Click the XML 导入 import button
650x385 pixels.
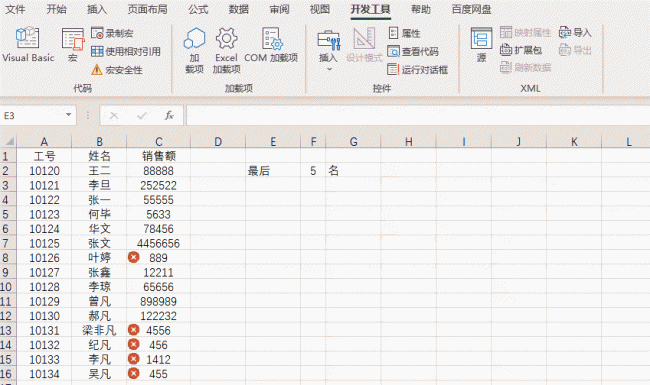pyautogui.click(x=575, y=32)
